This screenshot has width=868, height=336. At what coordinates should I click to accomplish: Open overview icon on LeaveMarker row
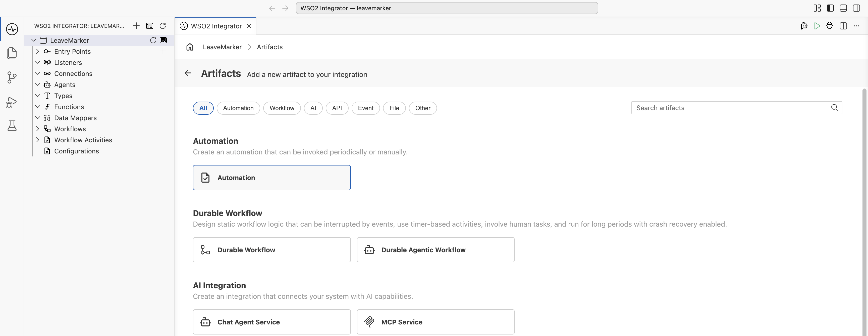tap(164, 40)
